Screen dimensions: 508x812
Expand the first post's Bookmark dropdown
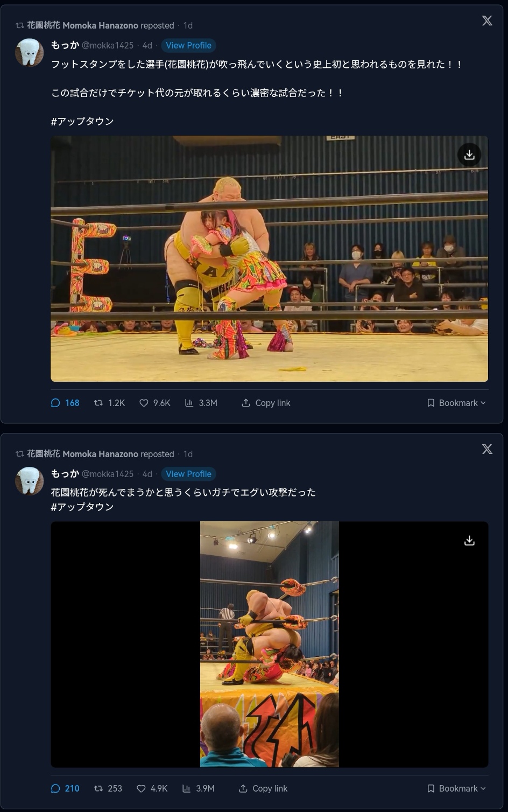pyautogui.click(x=456, y=403)
